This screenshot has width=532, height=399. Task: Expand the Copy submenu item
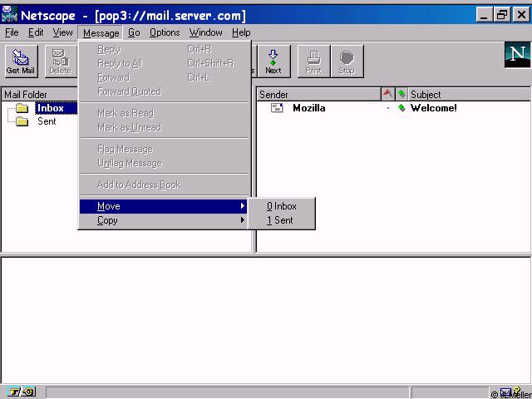(163, 220)
